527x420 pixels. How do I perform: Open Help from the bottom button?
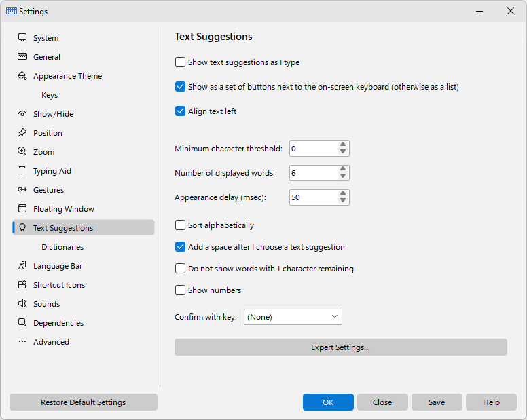coord(491,402)
